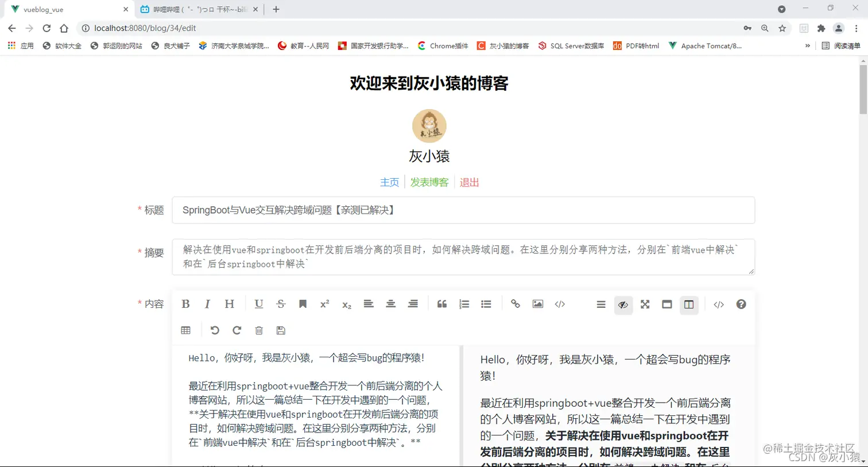This screenshot has width=868, height=467.
Task: Expand hidden bookmarks chevron
Action: click(x=808, y=45)
